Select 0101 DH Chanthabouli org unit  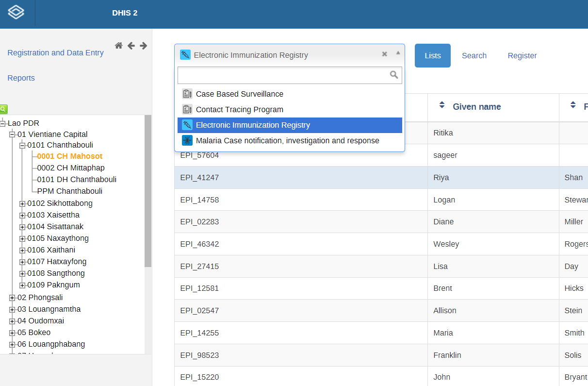[x=77, y=180]
